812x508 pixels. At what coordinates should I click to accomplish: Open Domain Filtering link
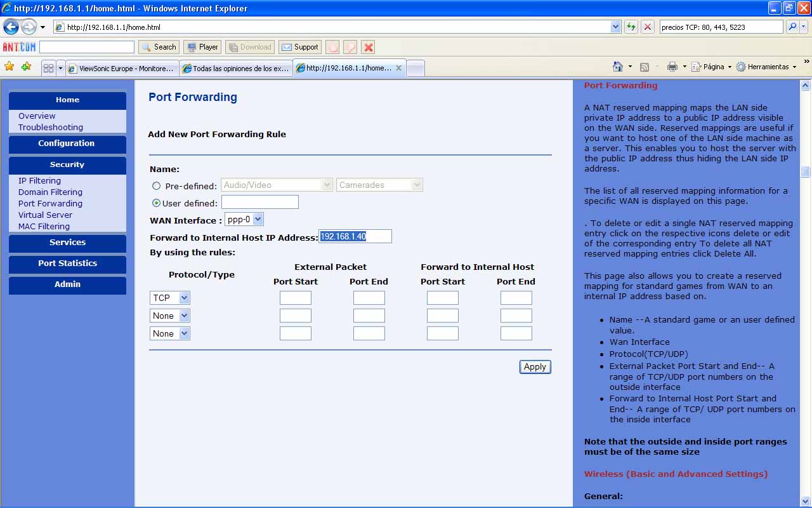pos(50,192)
